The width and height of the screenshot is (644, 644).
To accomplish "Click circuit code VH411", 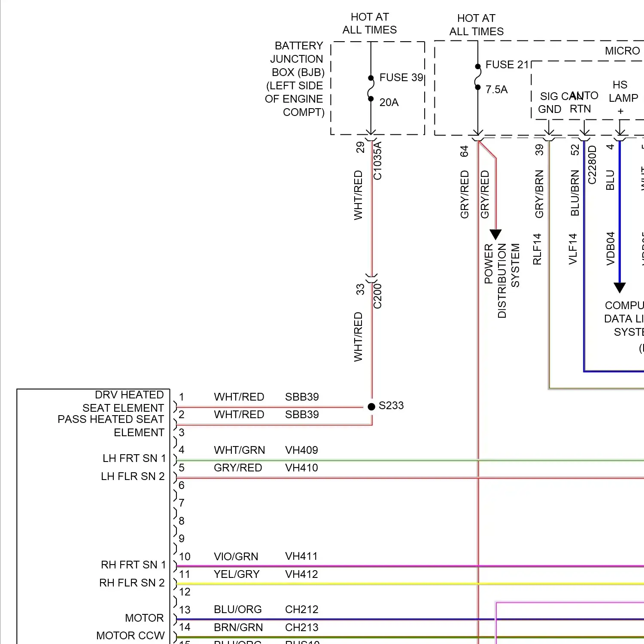I will coord(301,556).
